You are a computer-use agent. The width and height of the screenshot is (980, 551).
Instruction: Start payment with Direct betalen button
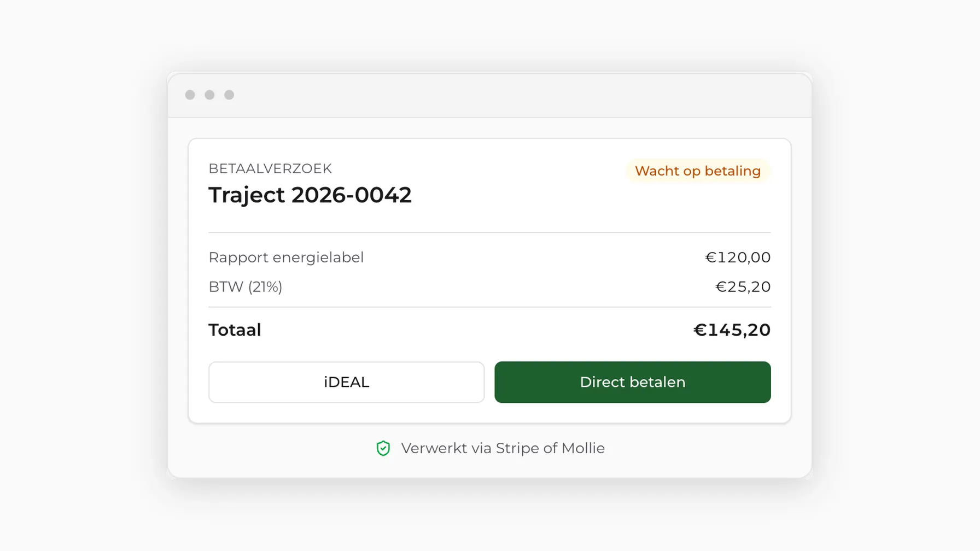click(633, 382)
